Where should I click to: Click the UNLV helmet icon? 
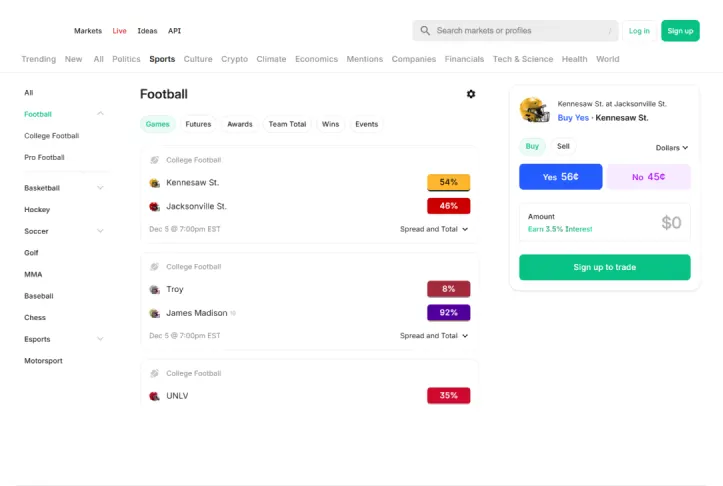click(x=154, y=396)
